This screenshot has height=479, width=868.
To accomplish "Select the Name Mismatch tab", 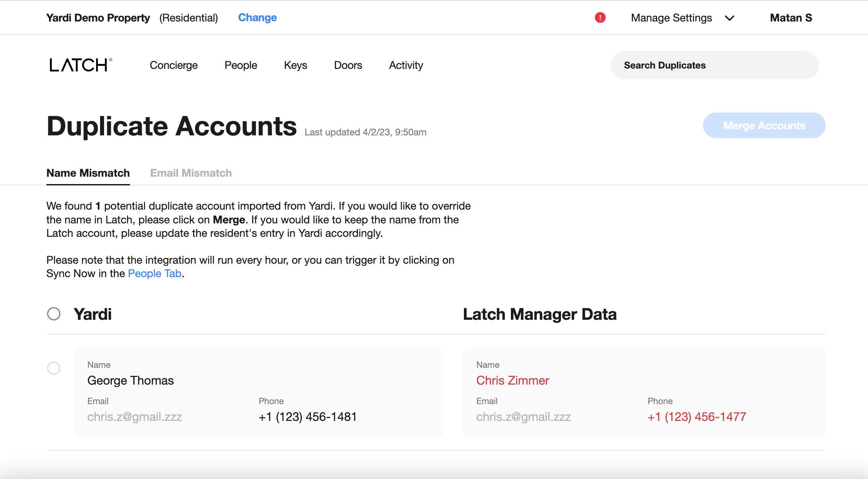I will (x=88, y=173).
